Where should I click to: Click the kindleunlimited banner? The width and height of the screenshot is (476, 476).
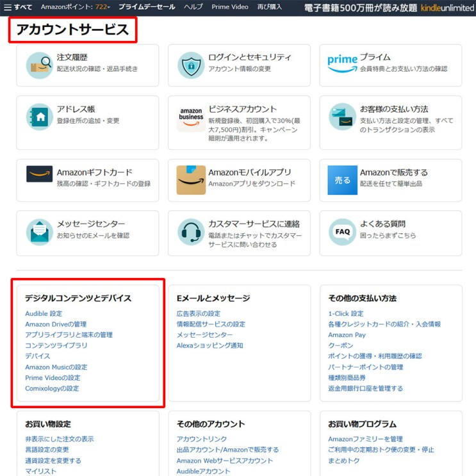pos(389,8)
